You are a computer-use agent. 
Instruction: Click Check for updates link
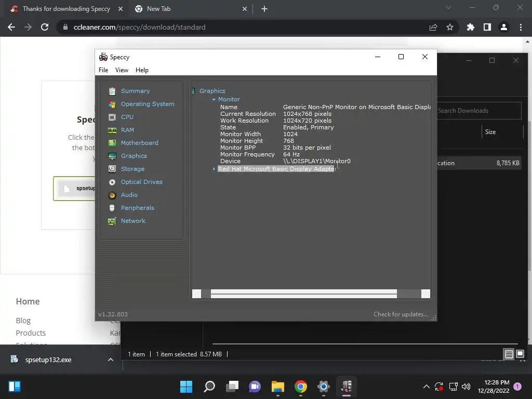coord(401,314)
